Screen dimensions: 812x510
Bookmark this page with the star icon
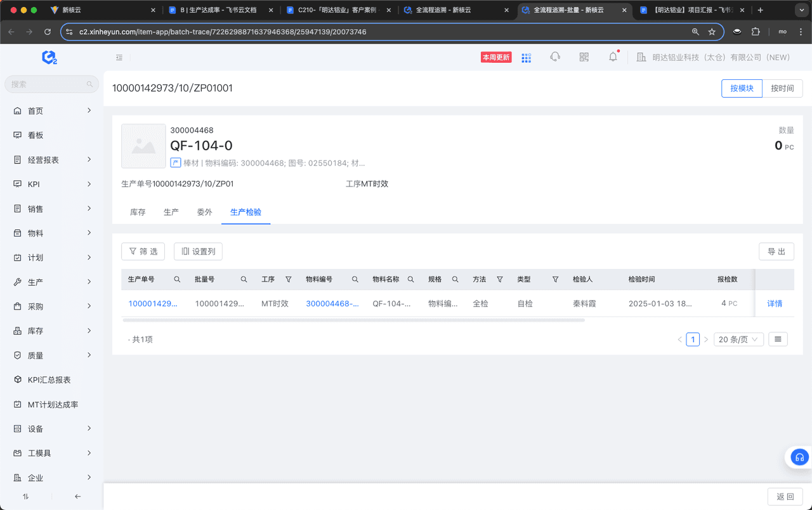[712, 32]
